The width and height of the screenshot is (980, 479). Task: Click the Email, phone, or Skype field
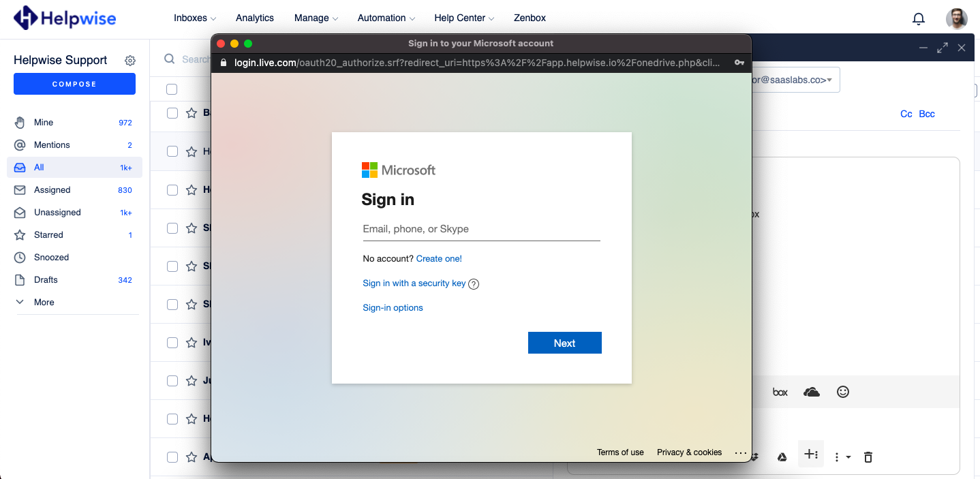481,229
